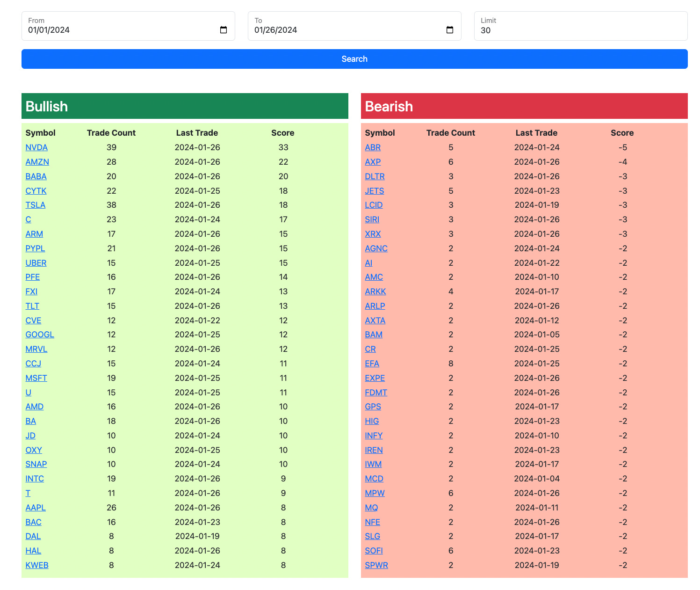Open the AAPL symbol link

[x=36, y=508]
